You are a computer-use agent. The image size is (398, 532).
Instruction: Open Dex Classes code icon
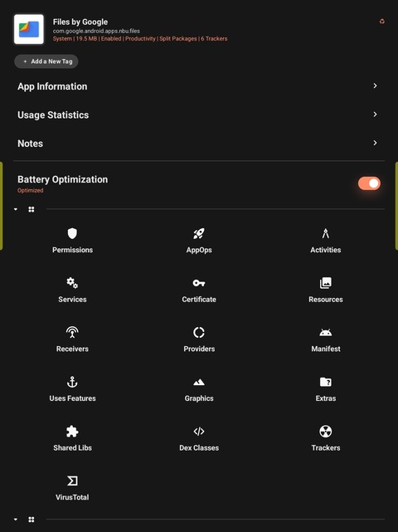pyautogui.click(x=199, y=432)
